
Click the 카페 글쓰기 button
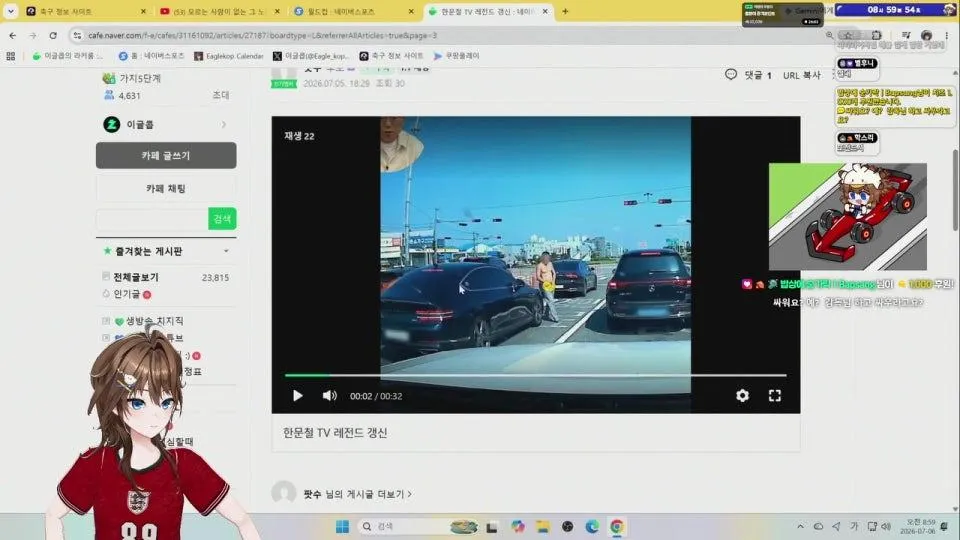[x=166, y=156]
